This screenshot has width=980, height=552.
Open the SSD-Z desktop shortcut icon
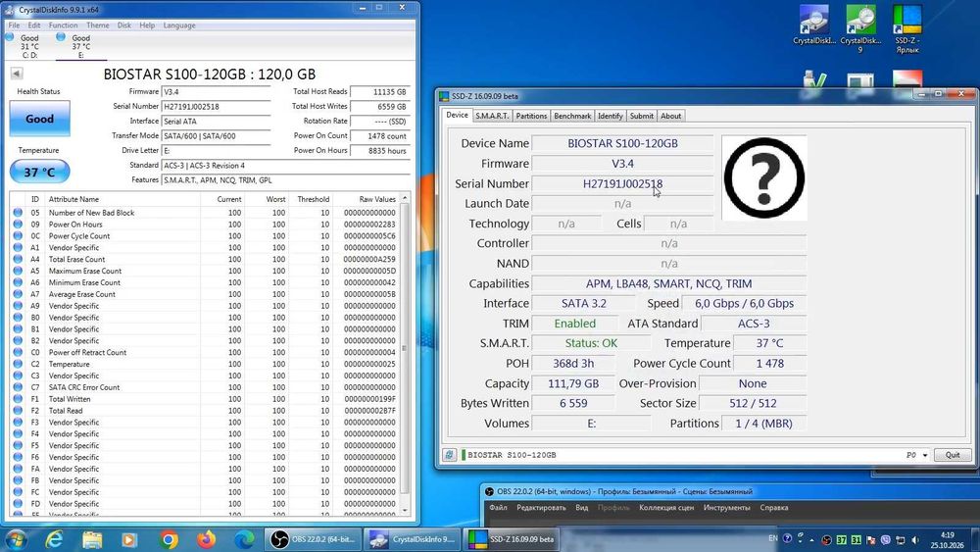pos(906,28)
